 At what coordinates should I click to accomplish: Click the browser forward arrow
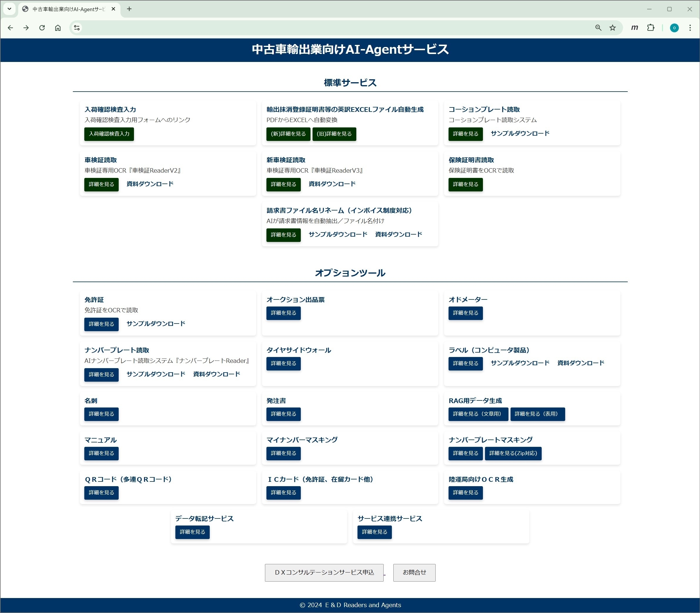[26, 28]
